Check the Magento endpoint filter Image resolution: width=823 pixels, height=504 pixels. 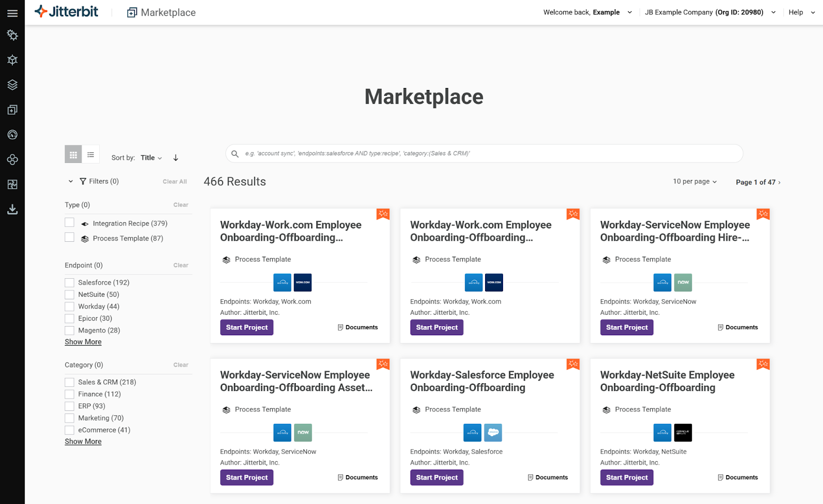[69, 331]
